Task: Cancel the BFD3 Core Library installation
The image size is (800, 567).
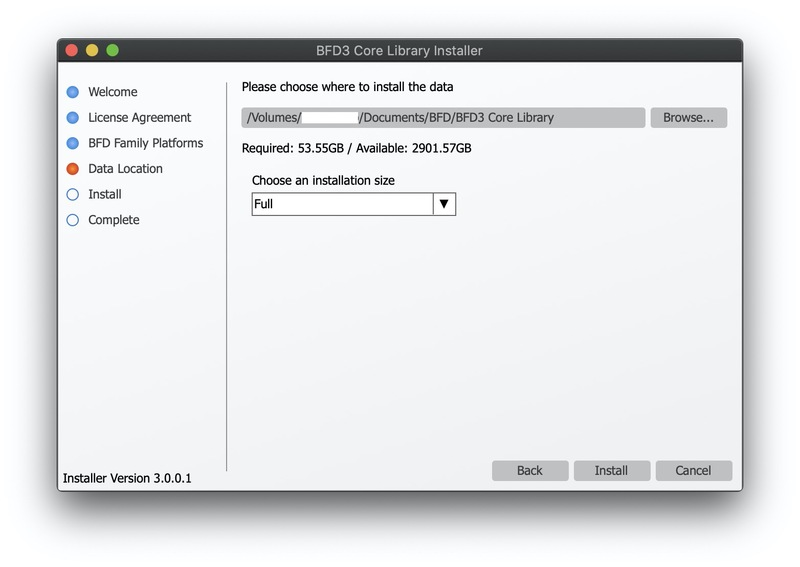Action: (x=693, y=471)
